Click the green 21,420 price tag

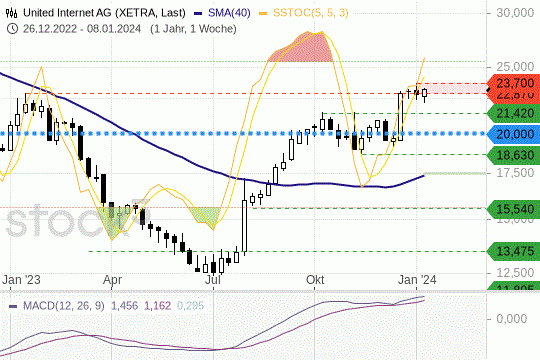pos(514,113)
